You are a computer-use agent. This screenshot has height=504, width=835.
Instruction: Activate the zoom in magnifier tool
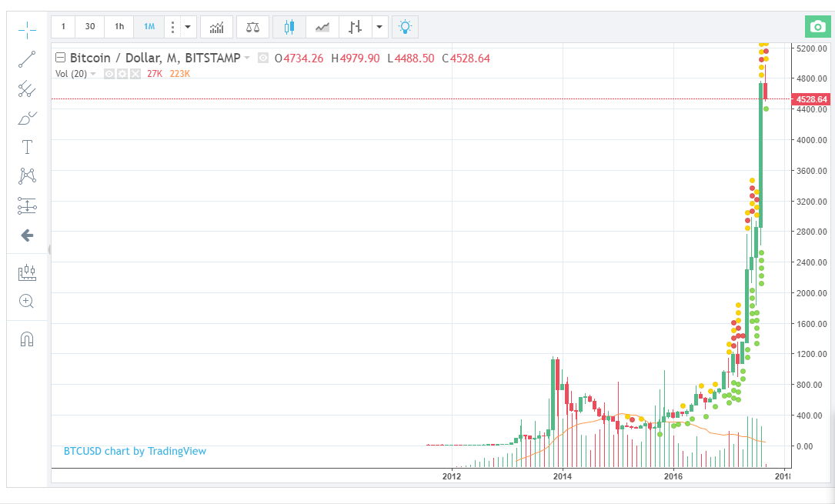tap(27, 301)
